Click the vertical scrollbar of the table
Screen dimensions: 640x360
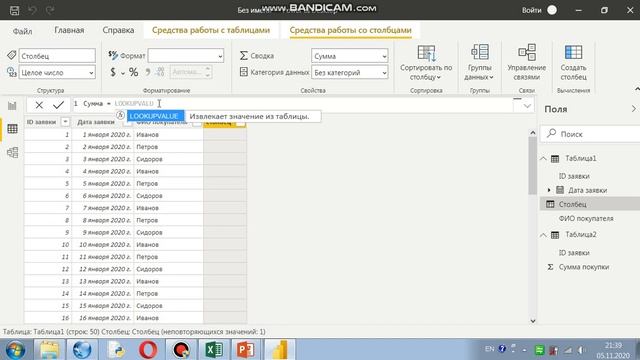click(x=533, y=166)
